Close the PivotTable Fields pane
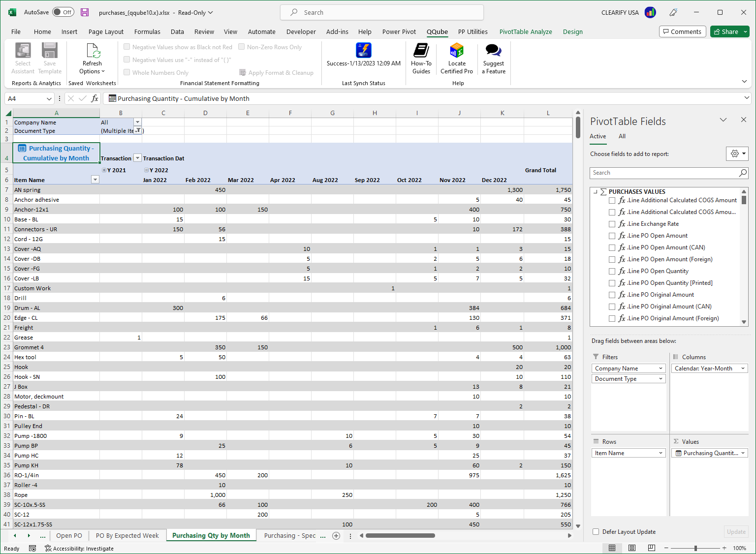Screen dimensions: 756x554 pos(744,120)
